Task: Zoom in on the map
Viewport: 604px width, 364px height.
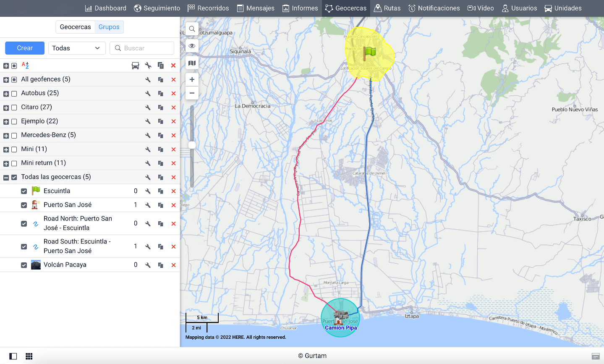Action: click(192, 79)
